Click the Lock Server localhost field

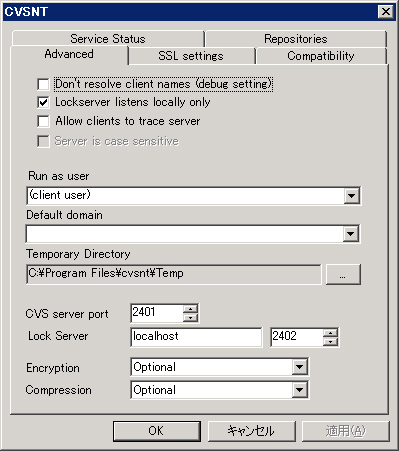point(196,337)
